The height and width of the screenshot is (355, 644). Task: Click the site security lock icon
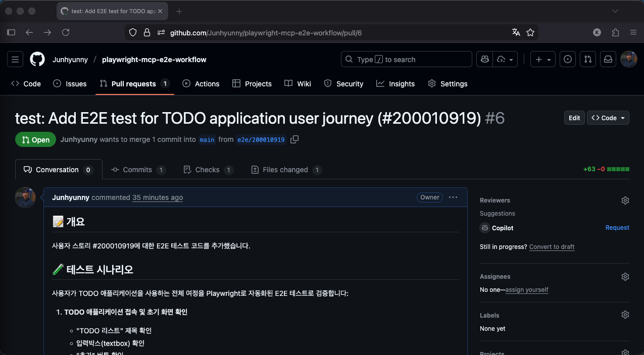(x=147, y=32)
